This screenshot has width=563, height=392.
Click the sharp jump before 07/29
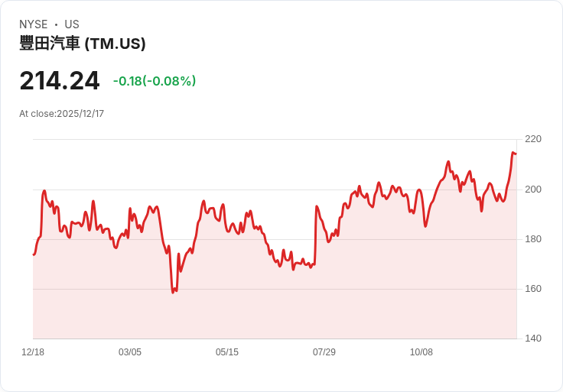pyautogui.click(x=316, y=235)
